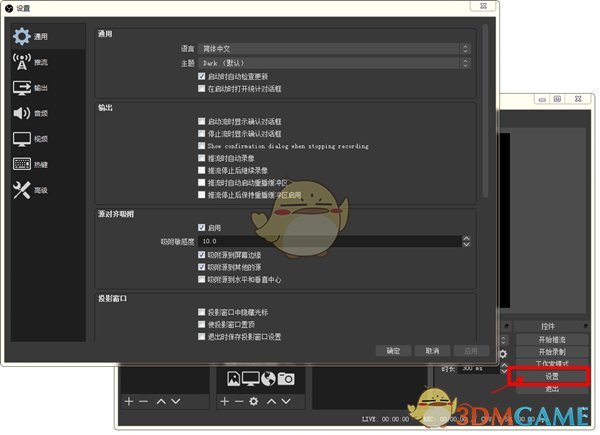Enable 启动流时显示确认对话框 checkbox

point(202,121)
